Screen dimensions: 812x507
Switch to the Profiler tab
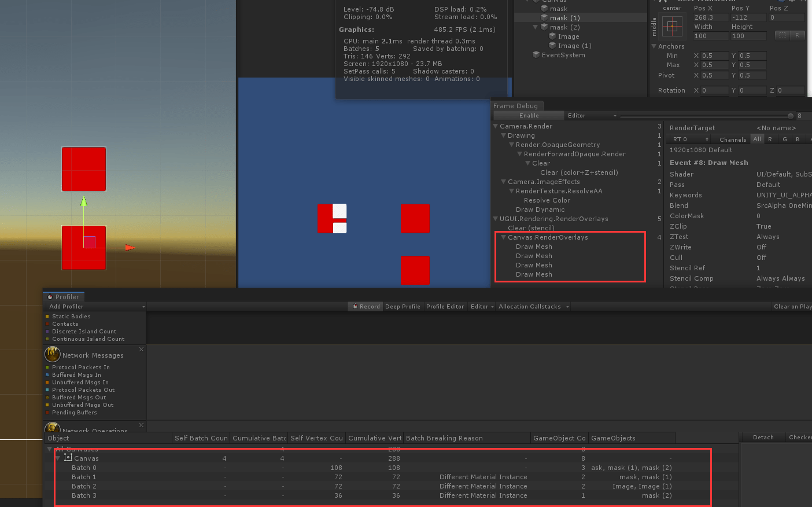[64, 297]
